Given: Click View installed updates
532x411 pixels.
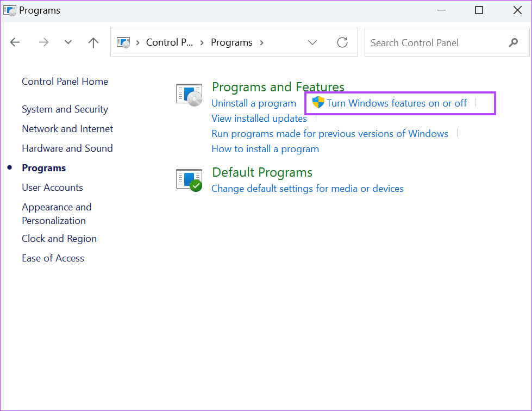Looking at the screenshot, I should coord(259,119).
